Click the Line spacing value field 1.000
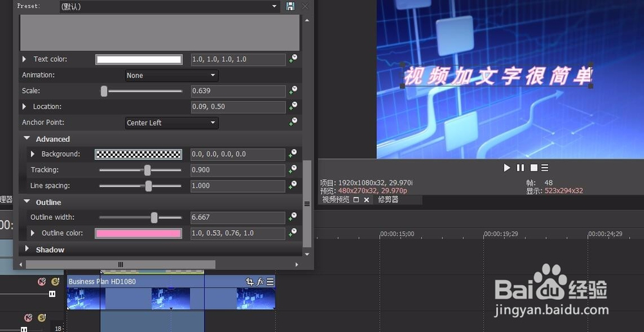Image resolution: width=644 pixels, height=332 pixels. (238, 186)
